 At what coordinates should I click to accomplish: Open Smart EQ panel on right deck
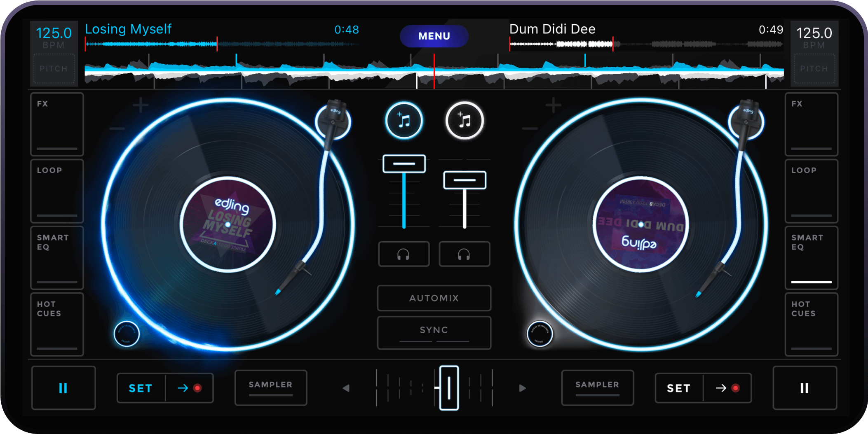pos(811,257)
